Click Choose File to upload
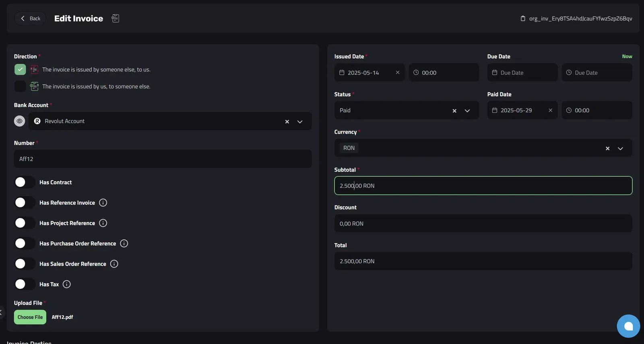Viewport: 644px width, 344px height. click(x=30, y=317)
